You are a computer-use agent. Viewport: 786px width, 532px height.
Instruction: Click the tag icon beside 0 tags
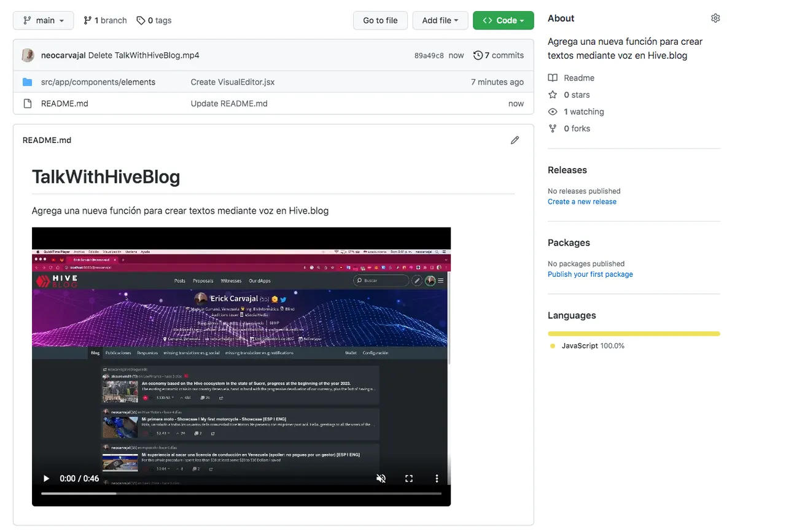pyautogui.click(x=141, y=20)
